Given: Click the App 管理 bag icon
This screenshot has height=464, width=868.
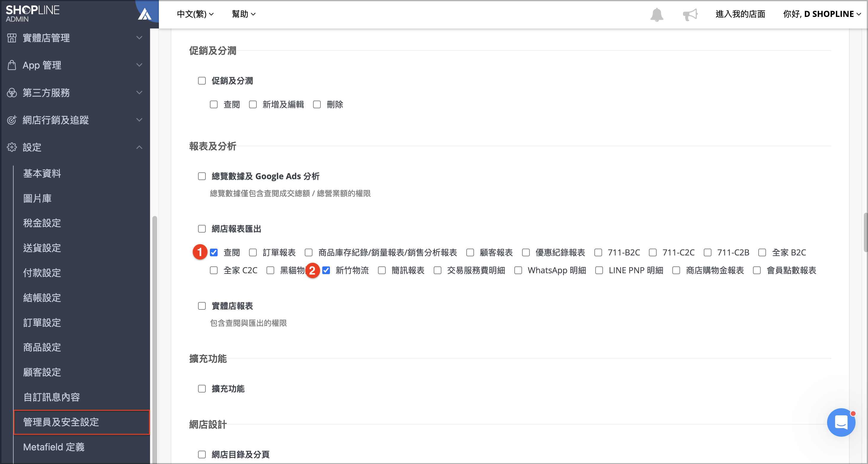Looking at the screenshot, I should tap(12, 65).
